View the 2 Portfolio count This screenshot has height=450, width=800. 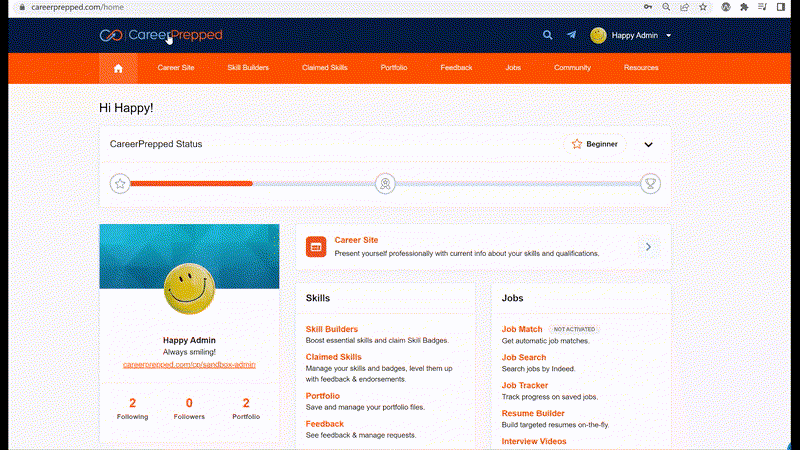tap(246, 409)
